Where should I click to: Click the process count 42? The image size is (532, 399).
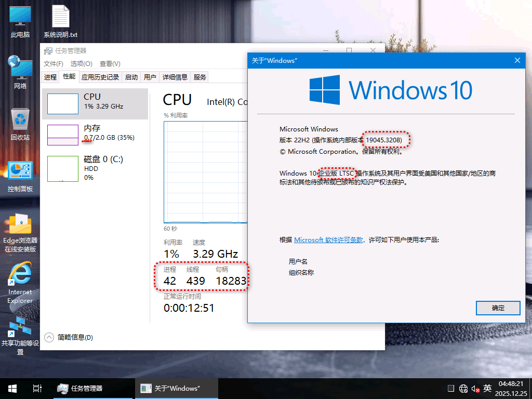(x=170, y=281)
